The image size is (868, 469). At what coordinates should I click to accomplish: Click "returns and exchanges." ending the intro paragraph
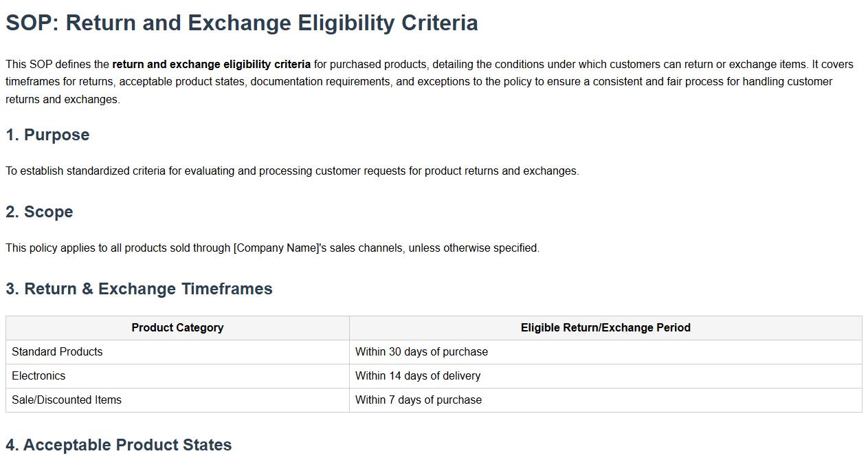63,100
